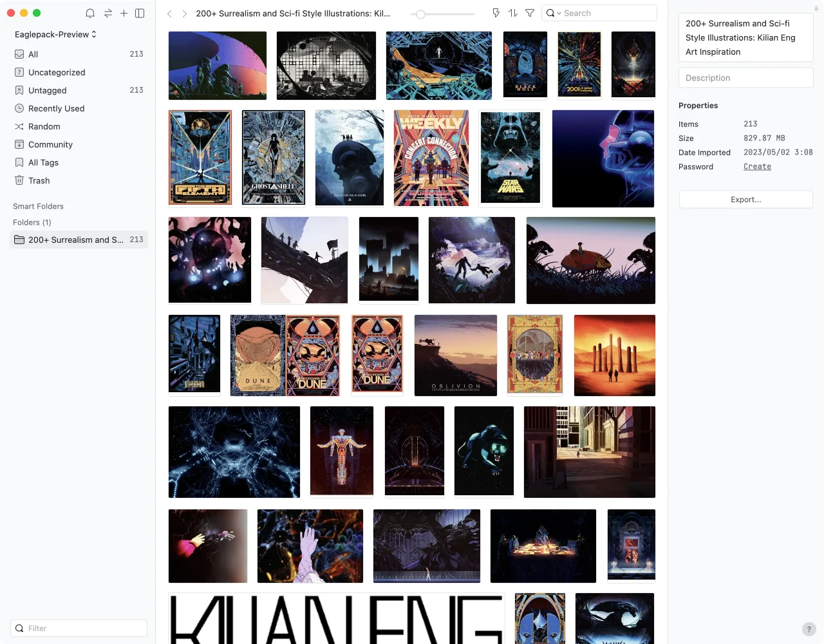Click Items count value 213
824x644 pixels.
[x=751, y=124]
